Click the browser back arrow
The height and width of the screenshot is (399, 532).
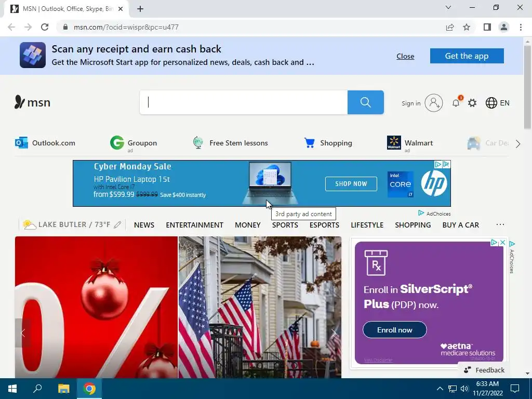coord(11,27)
